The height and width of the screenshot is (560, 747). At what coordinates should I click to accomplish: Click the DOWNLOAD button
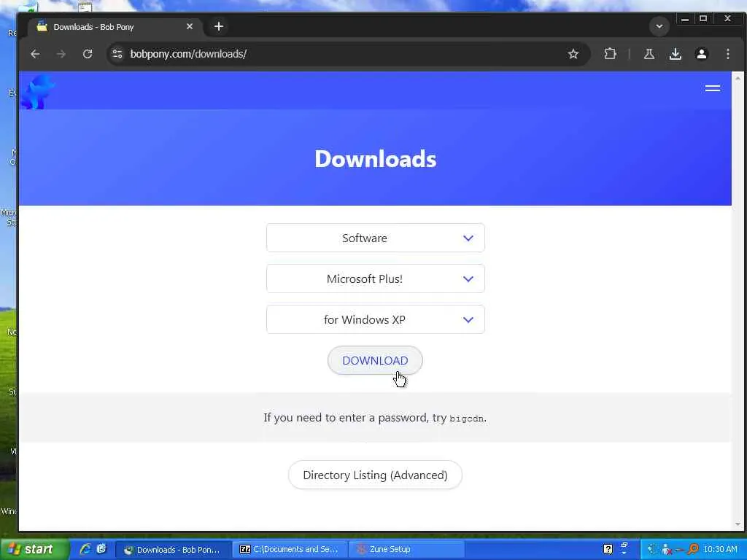(375, 360)
